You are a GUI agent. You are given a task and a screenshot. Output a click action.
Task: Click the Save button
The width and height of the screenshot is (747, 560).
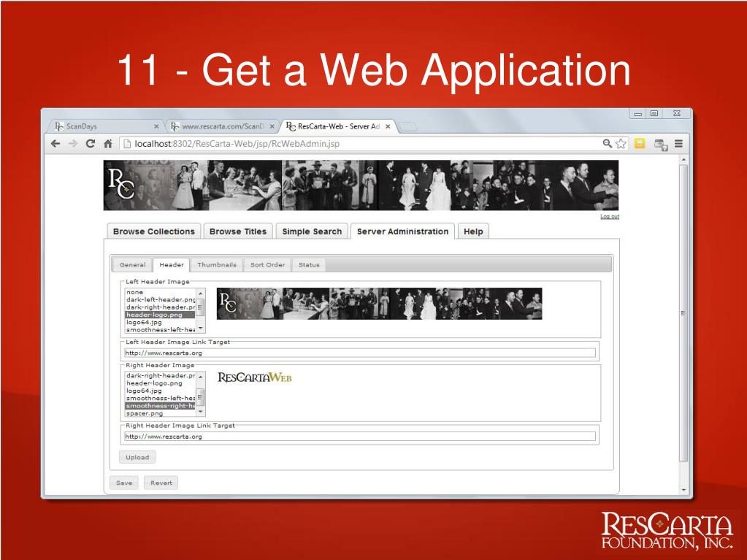[124, 483]
